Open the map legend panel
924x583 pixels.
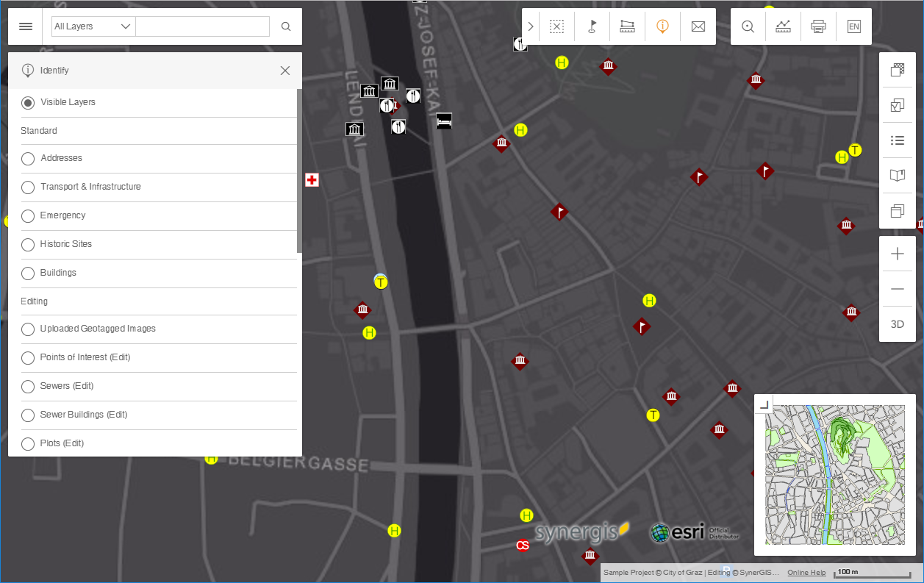(897, 140)
